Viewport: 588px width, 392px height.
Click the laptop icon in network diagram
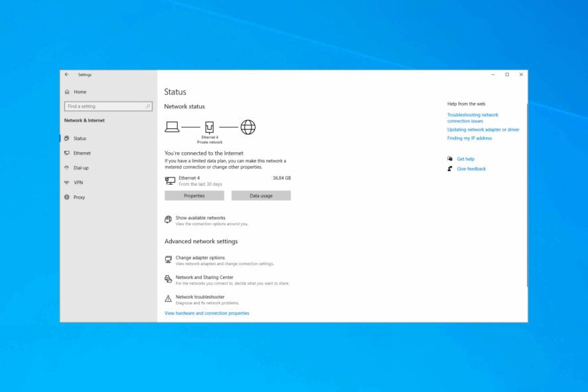(172, 127)
